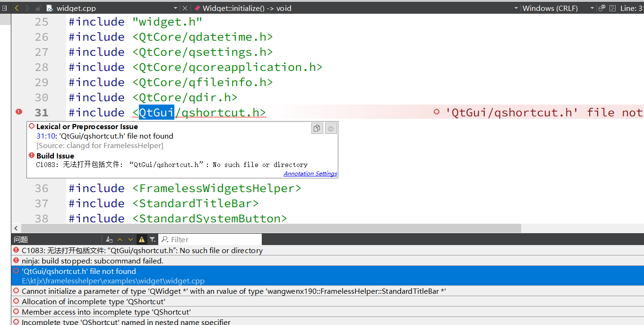Select 'ninja: build stopped' issue row
The height and width of the screenshot is (325, 644).
pos(327,261)
